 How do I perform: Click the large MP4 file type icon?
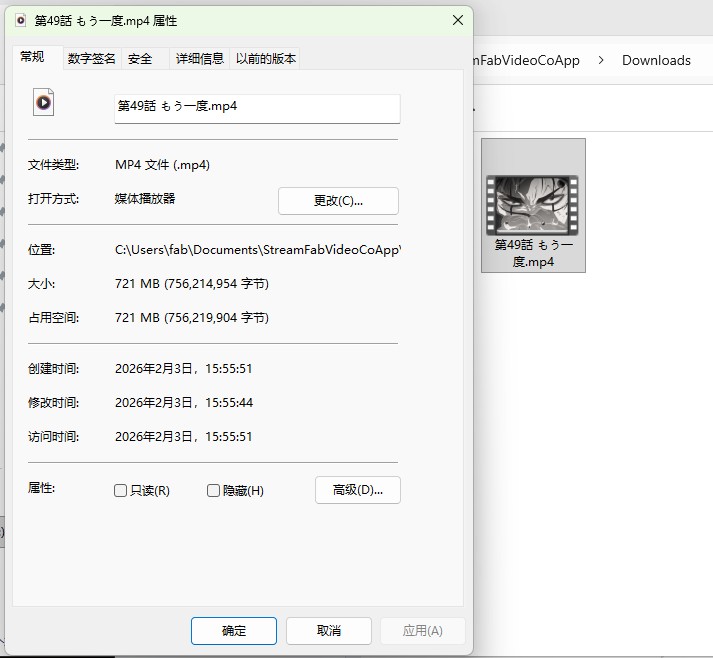pos(44,102)
